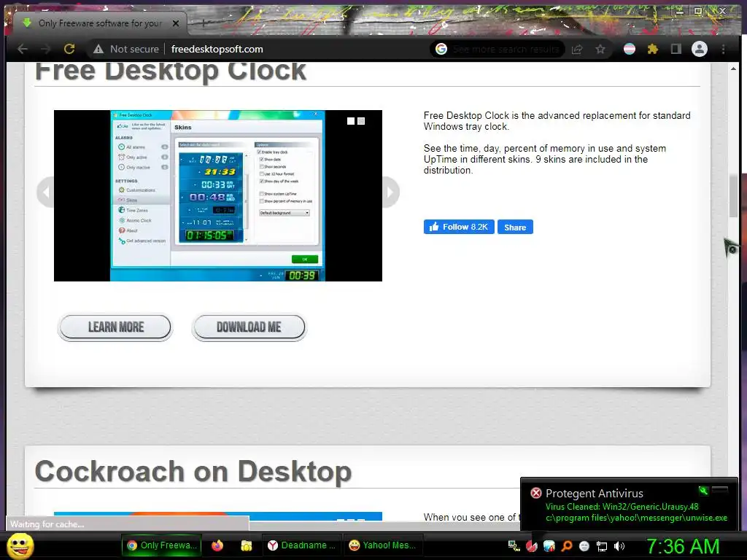This screenshot has width=747, height=560.
Task: Click the freedesktopsoft.com address bar
Action: [217, 49]
